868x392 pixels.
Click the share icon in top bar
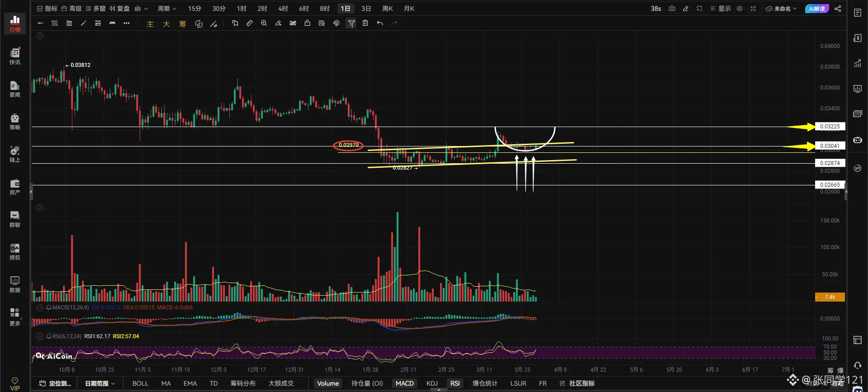point(838,9)
